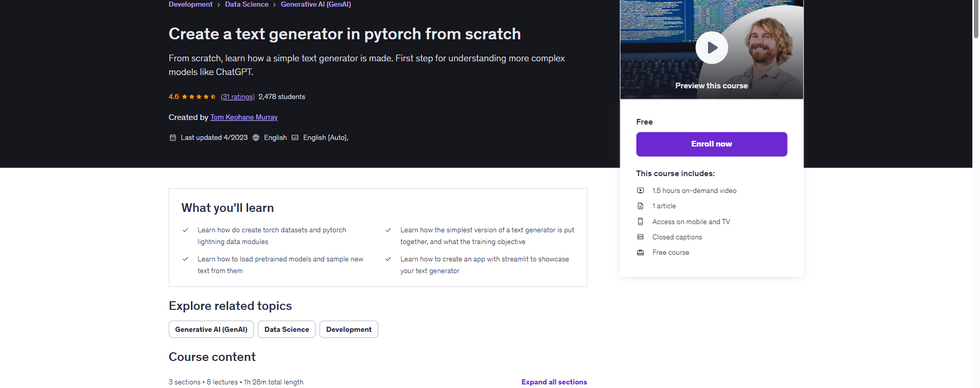The height and width of the screenshot is (388, 980).
Task: Click the first breadcrumb chevron after Development
Action: [x=219, y=5]
